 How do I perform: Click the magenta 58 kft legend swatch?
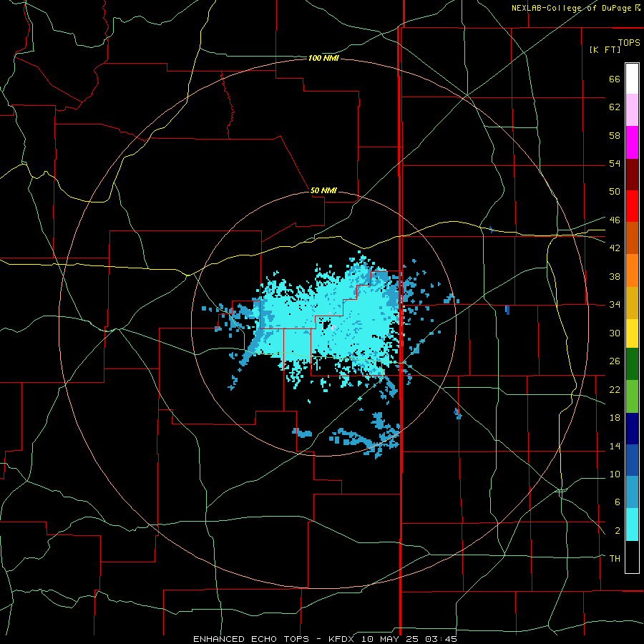[632, 142]
